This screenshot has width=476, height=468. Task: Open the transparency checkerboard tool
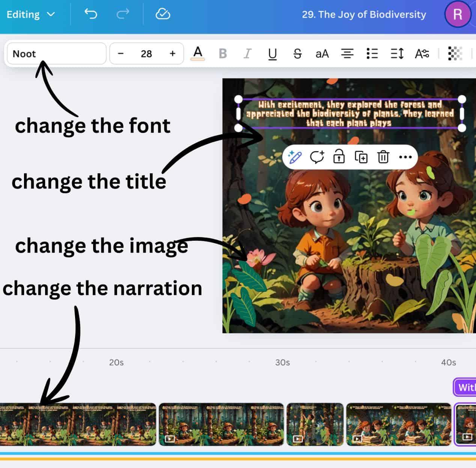pyautogui.click(x=455, y=54)
